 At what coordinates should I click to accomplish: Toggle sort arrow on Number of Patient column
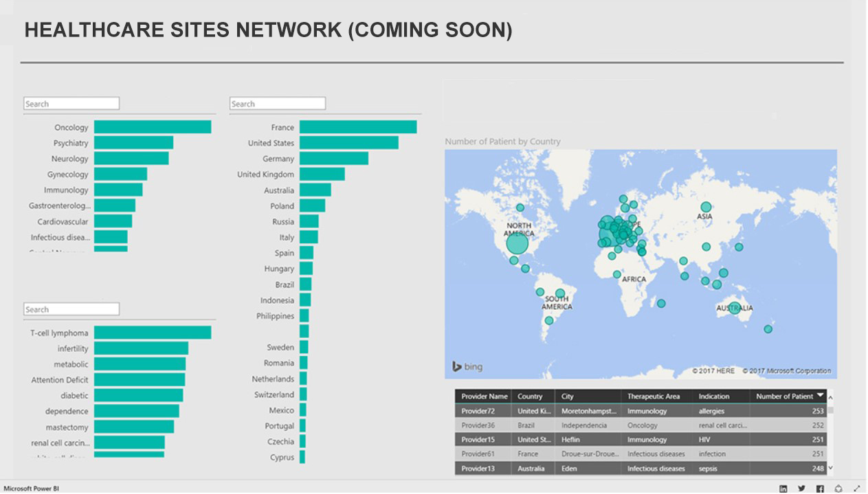[820, 396]
